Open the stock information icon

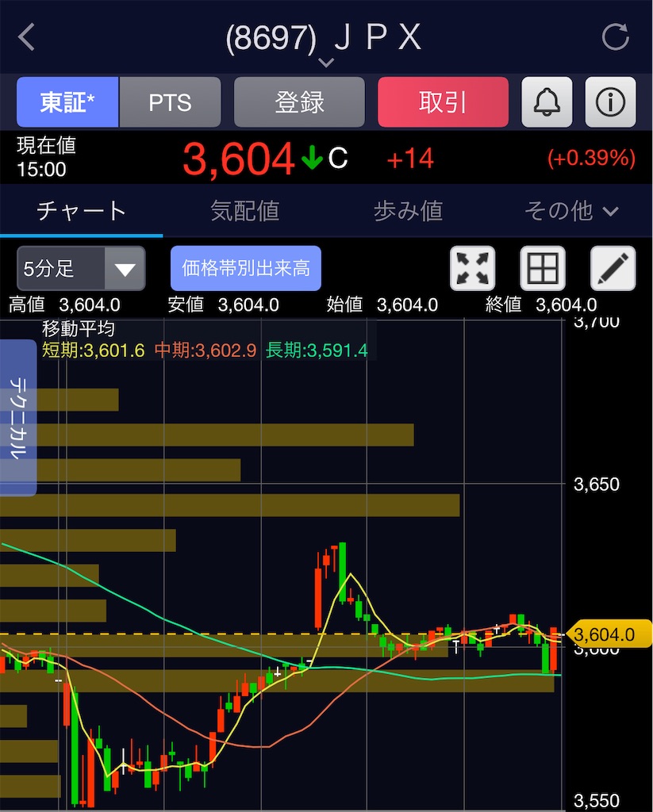(x=610, y=102)
